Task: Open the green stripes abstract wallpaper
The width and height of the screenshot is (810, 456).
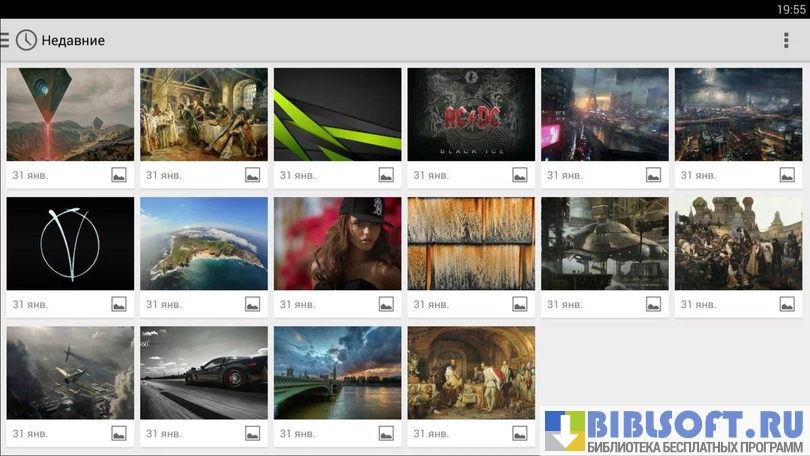Action: 337,114
